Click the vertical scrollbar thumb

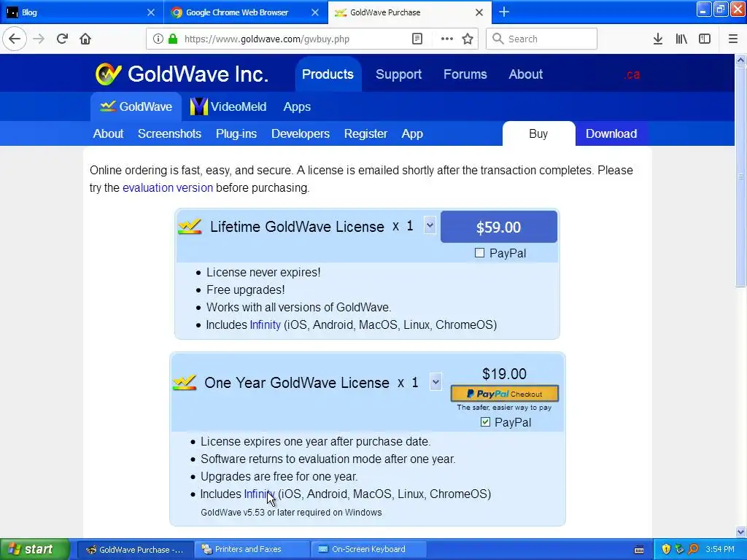[741, 176]
